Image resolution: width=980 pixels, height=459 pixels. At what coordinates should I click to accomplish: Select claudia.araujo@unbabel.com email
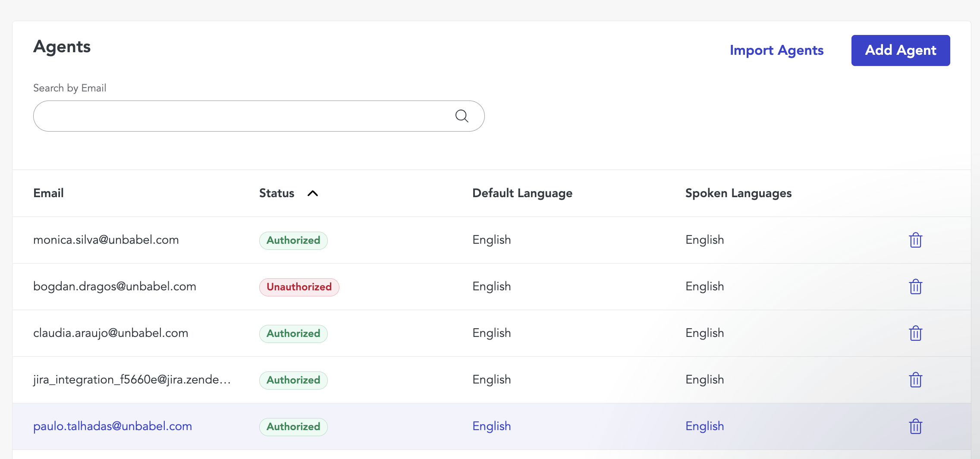point(111,333)
